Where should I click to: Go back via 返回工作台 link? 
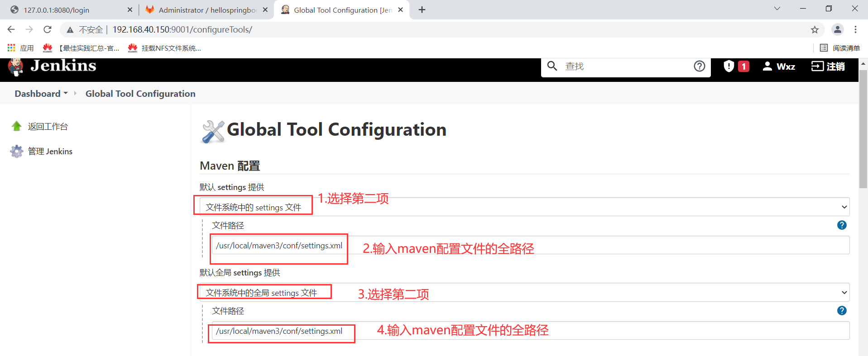click(x=48, y=127)
